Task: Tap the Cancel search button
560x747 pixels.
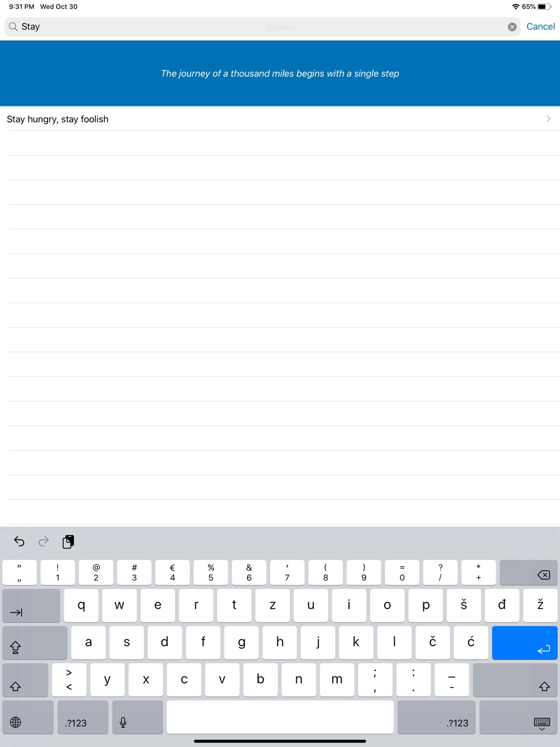Action: tap(540, 26)
